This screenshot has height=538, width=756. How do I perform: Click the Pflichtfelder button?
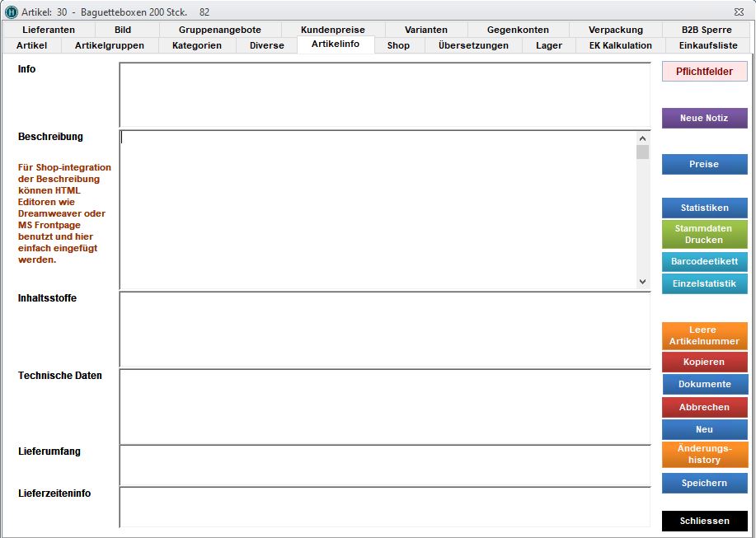(704, 72)
